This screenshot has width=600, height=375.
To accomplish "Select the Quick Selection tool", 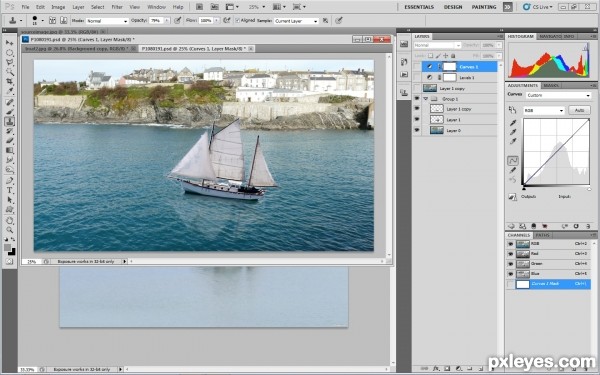I will (9, 72).
